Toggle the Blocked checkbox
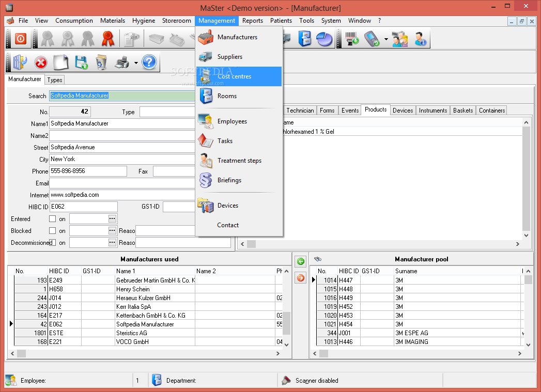 click(x=52, y=231)
